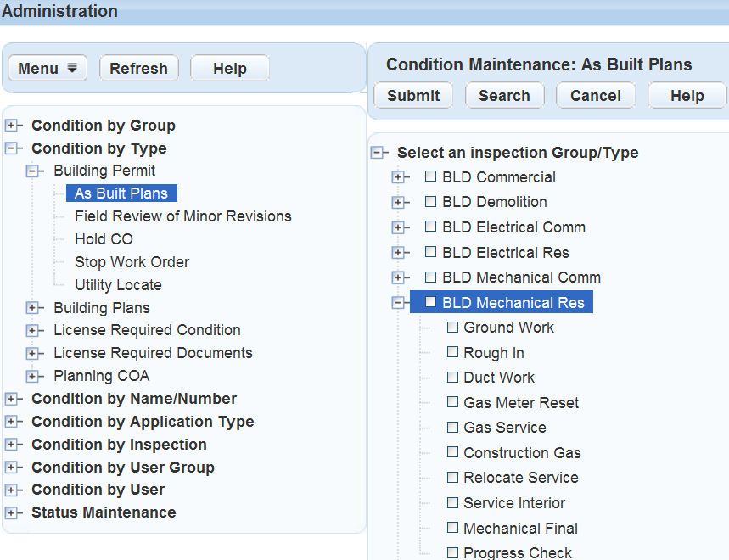Open the Menu dropdown button
The height and width of the screenshot is (560, 729).
pos(48,69)
